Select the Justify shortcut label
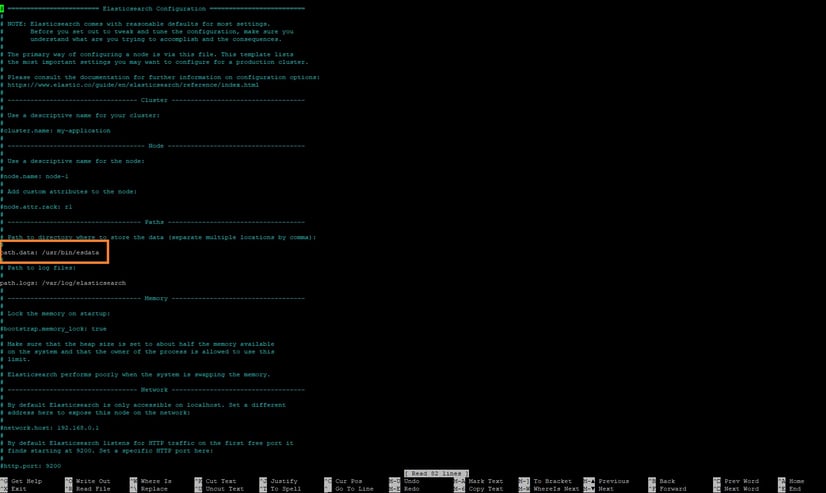 [283, 481]
